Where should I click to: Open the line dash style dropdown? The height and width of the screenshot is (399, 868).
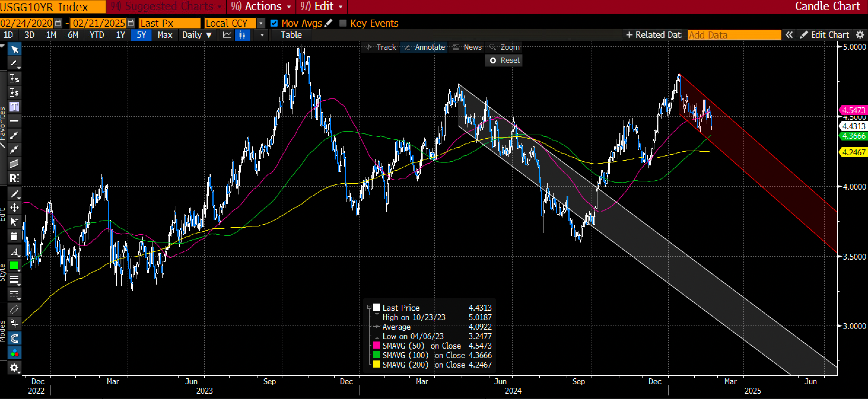(x=15, y=294)
